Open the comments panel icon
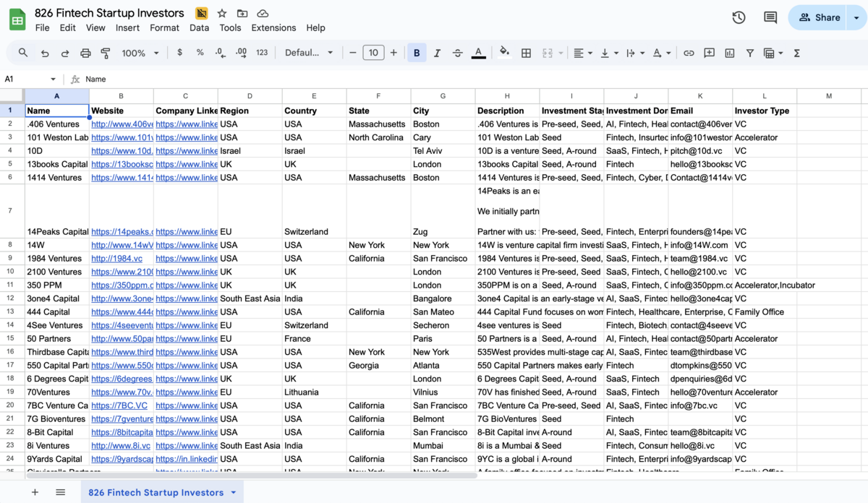Viewport: 868px width, 503px height. (770, 17)
